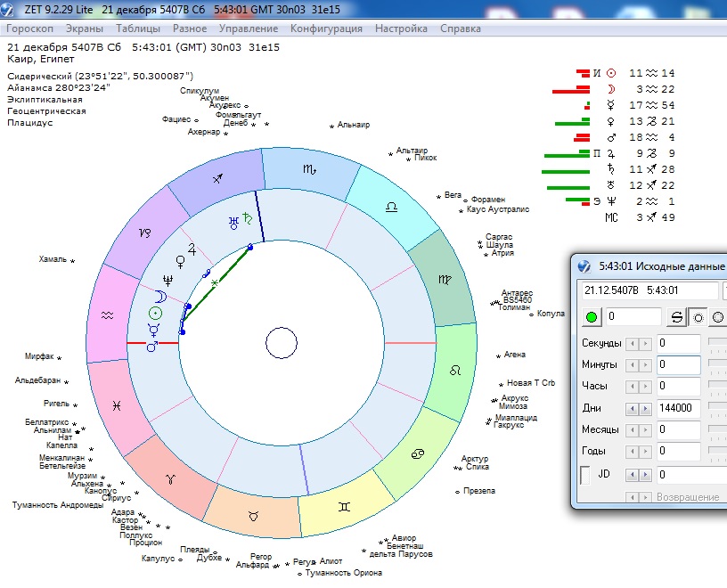Click the Sun symbol in the positions table

pyautogui.click(x=611, y=73)
